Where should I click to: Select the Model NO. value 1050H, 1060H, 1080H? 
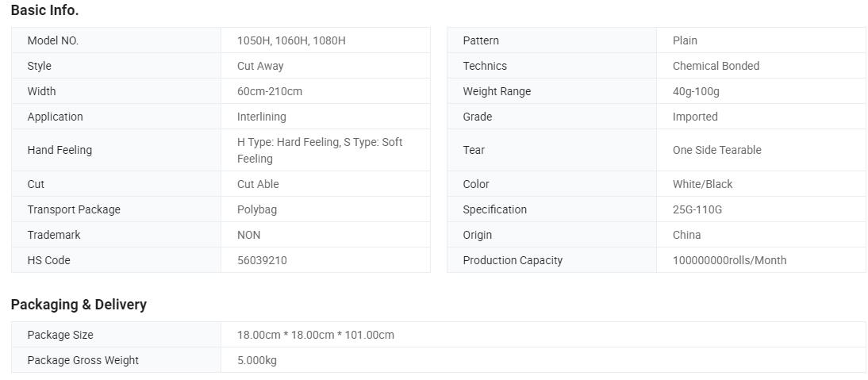pos(291,40)
